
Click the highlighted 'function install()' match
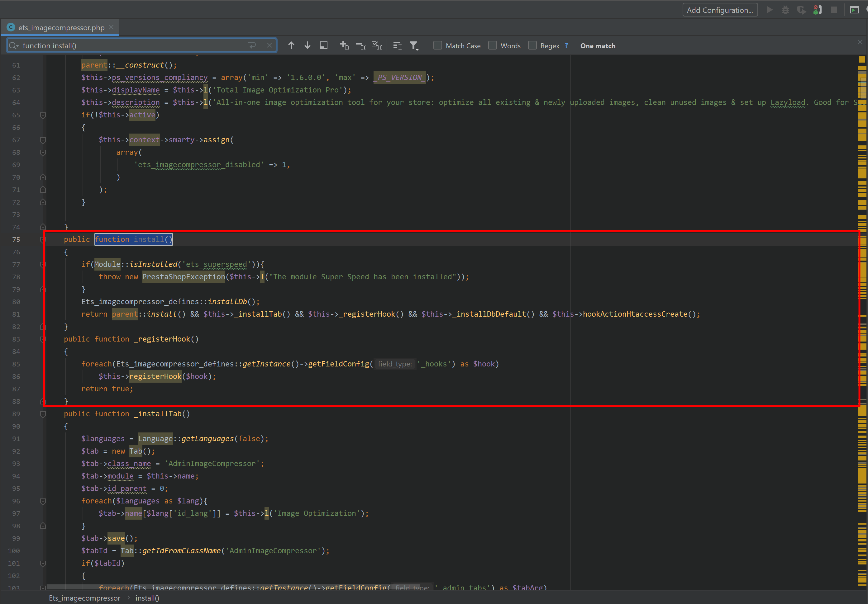click(133, 239)
